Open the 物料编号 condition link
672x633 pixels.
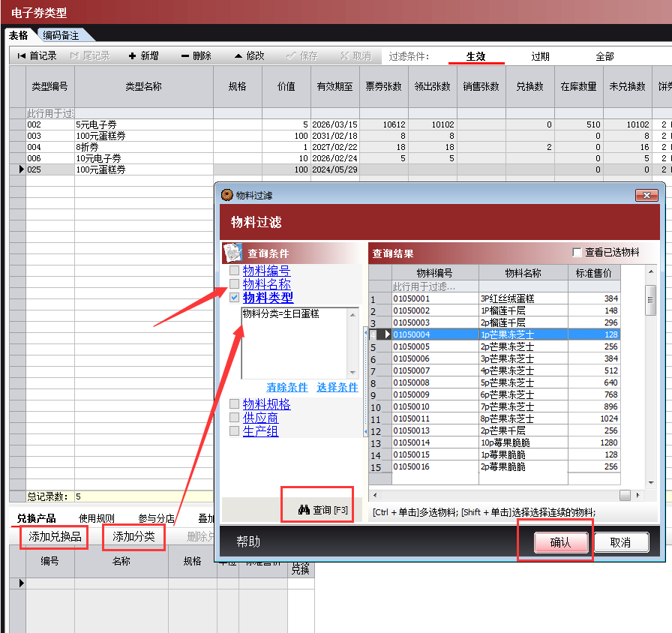coord(266,271)
